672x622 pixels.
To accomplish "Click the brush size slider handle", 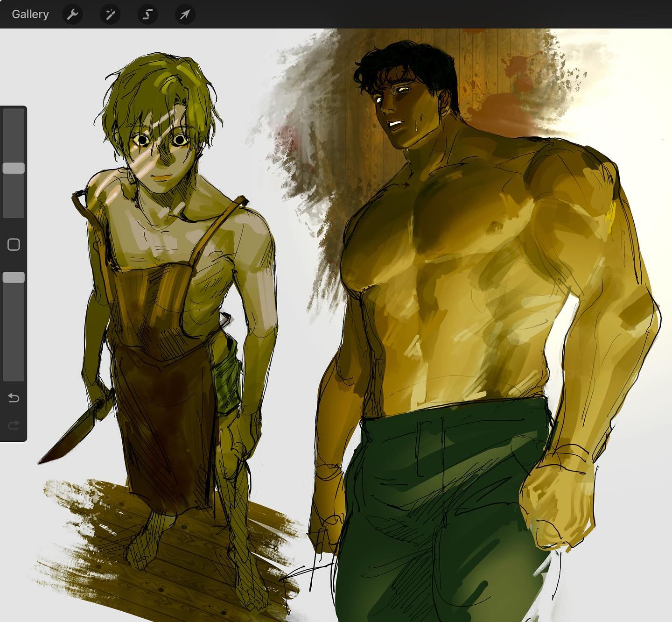I will point(14,169).
